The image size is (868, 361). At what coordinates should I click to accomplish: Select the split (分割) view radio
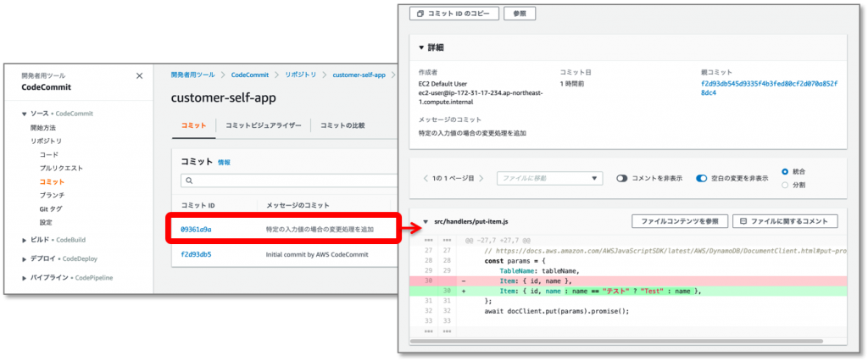(x=785, y=185)
